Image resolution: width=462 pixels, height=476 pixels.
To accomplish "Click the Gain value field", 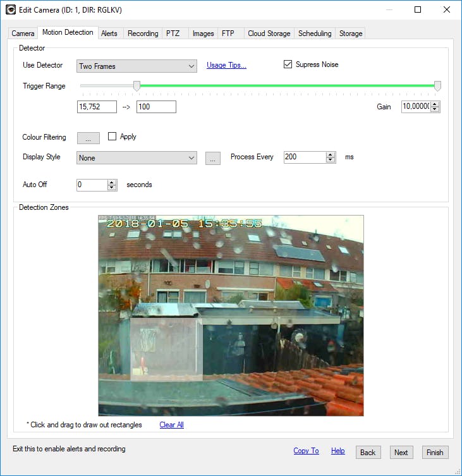I will pyautogui.click(x=416, y=107).
